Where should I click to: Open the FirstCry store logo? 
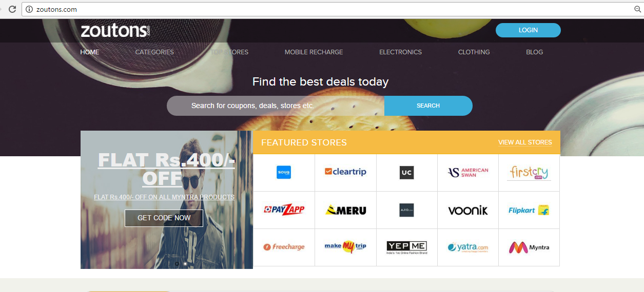coord(529,172)
